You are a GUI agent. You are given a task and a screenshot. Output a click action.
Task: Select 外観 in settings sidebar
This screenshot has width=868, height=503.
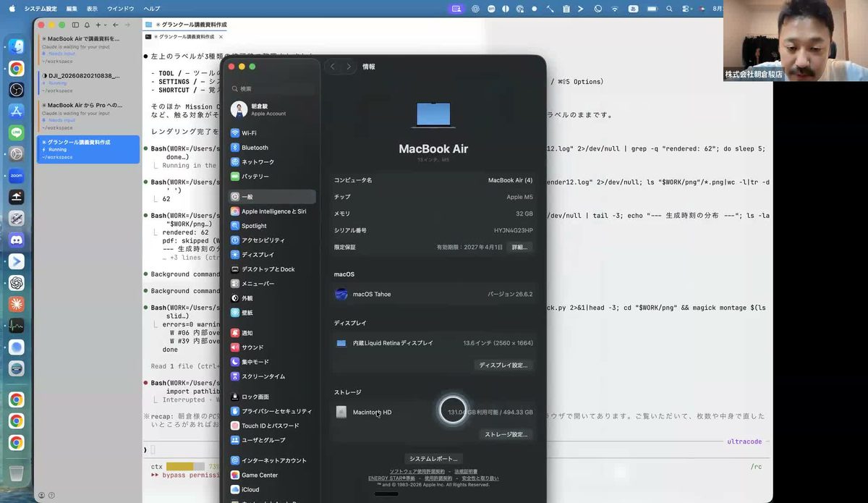pyautogui.click(x=272, y=298)
